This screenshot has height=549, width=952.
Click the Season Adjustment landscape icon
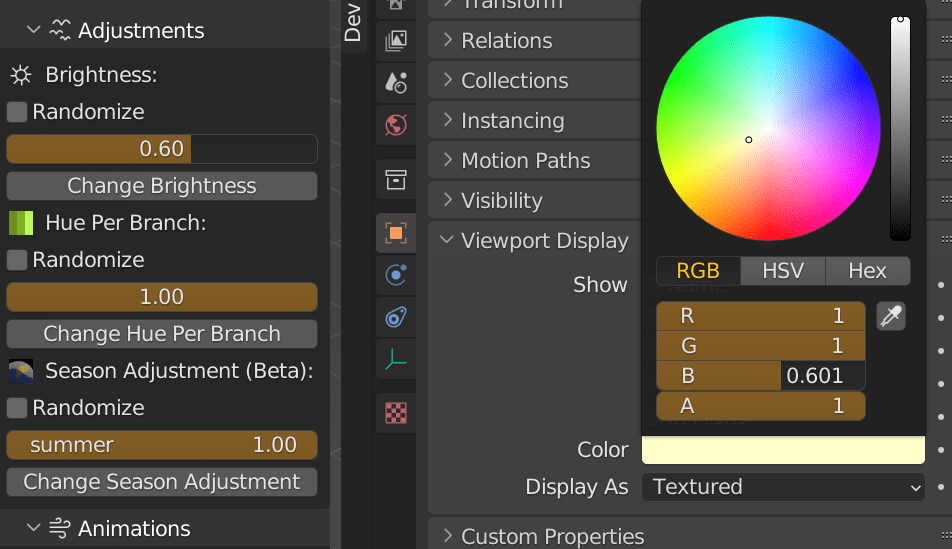[x=21, y=371]
